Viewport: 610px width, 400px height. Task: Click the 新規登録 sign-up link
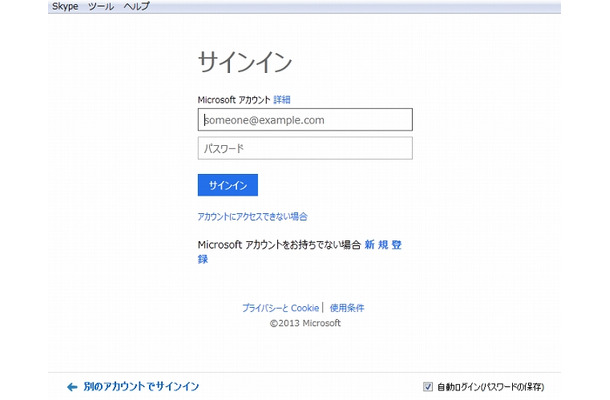pyautogui.click(x=383, y=245)
